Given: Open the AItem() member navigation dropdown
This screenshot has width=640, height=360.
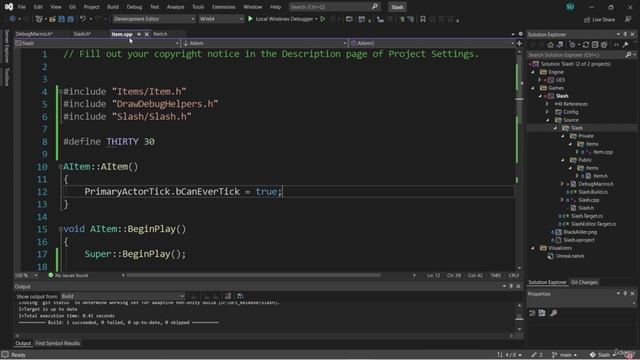Looking at the screenshot, I should pos(432,43).
